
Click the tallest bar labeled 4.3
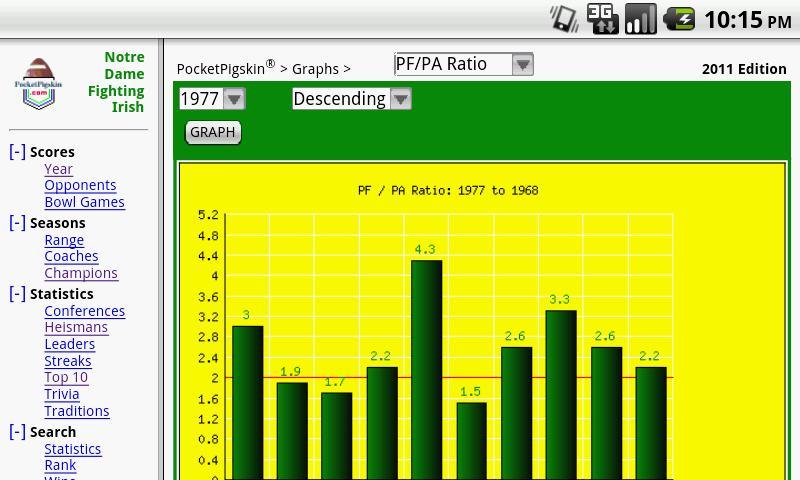426,370
